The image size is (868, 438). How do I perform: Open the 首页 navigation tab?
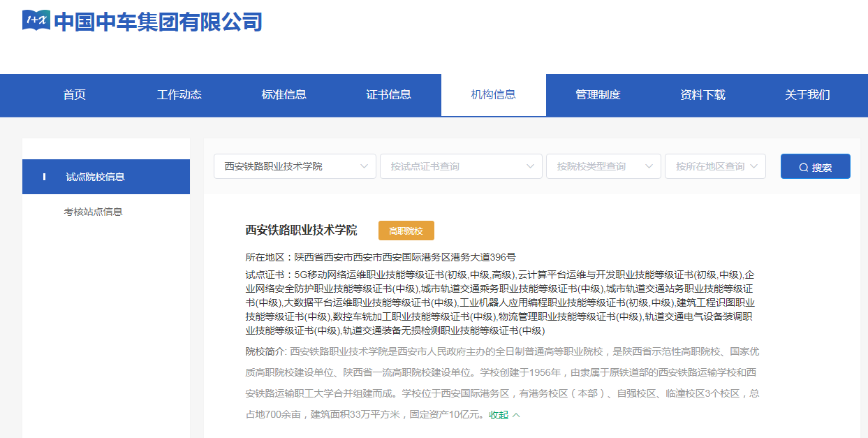click(x=75, y=95)
